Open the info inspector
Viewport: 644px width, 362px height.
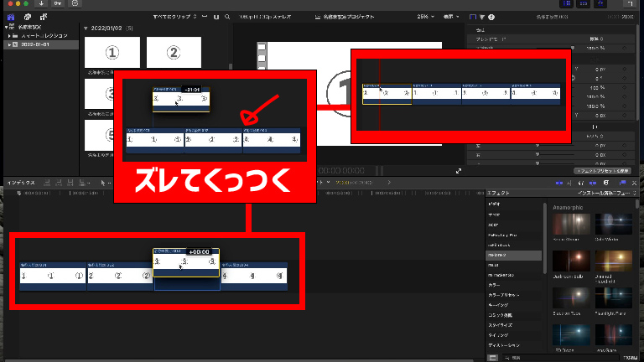click(491, 18)
